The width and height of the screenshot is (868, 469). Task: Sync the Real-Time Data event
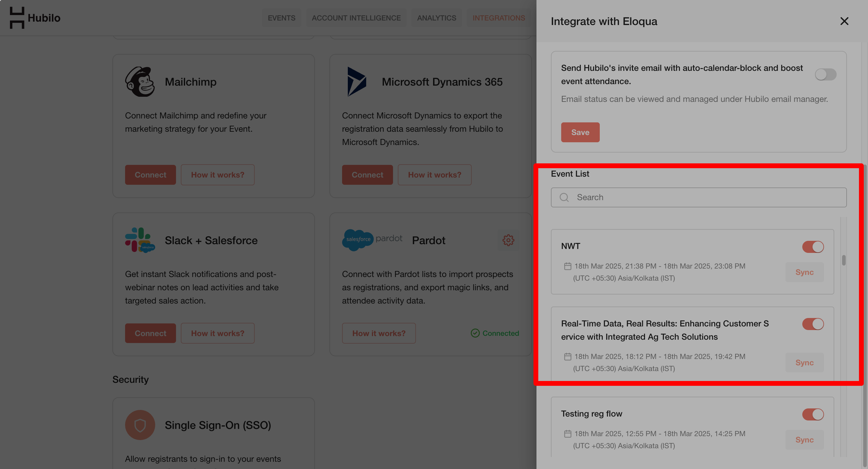[x=804, y=363]
